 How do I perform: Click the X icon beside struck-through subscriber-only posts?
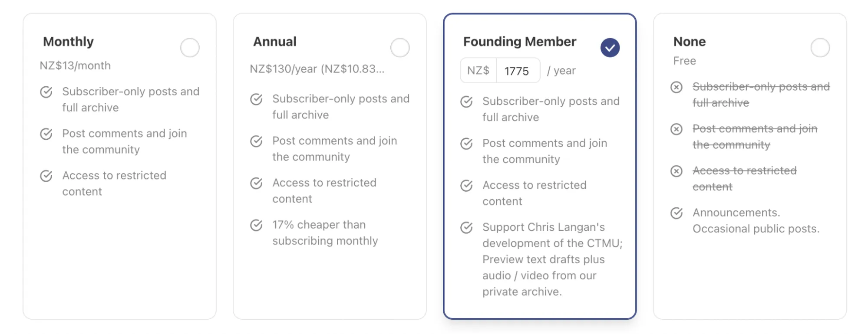[677, 87]
